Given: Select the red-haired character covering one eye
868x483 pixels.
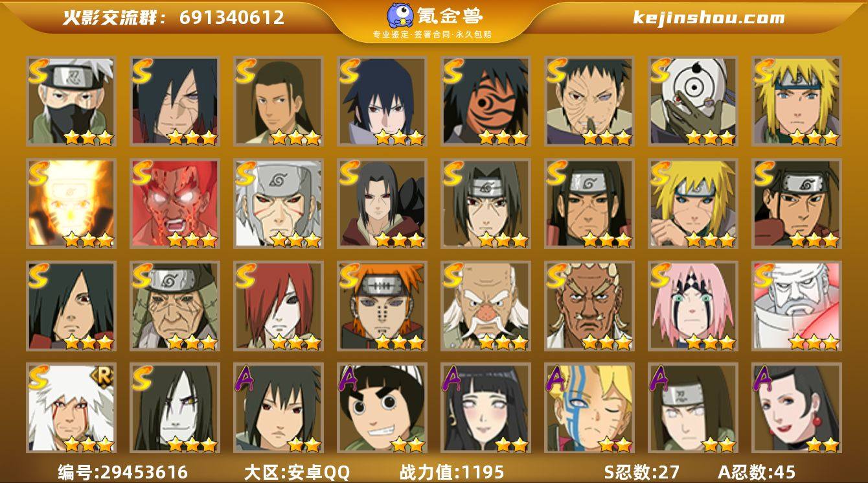Looking at the screenshot, I should tap(279, 306).
